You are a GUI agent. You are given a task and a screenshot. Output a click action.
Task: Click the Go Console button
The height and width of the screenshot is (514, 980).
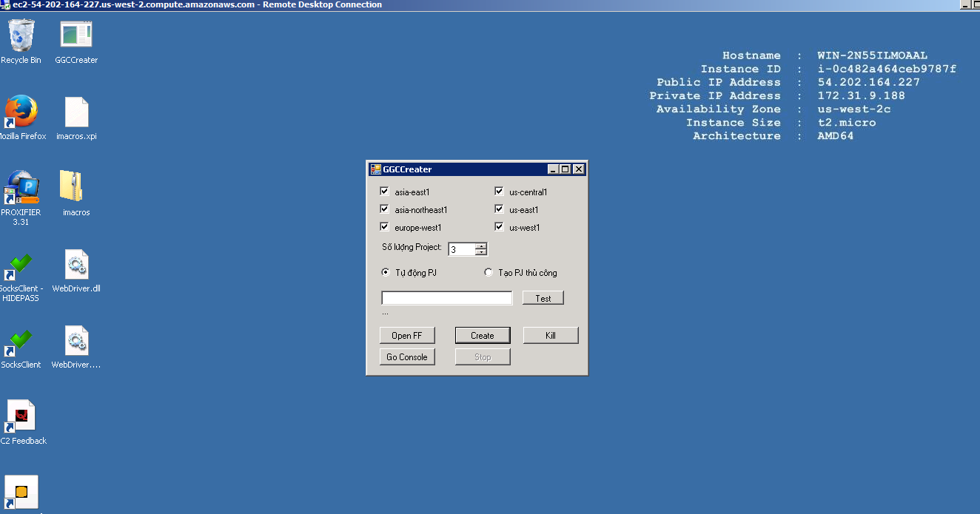point(407,356)
